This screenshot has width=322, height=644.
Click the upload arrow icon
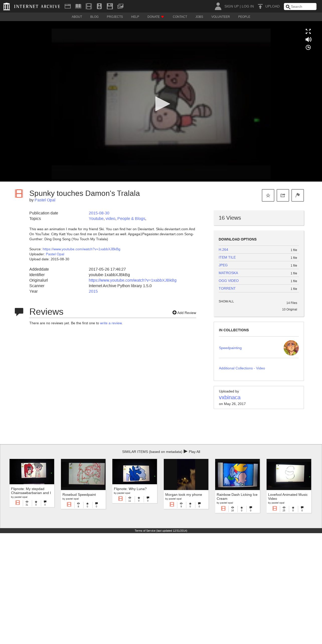(x=260, y=6)
